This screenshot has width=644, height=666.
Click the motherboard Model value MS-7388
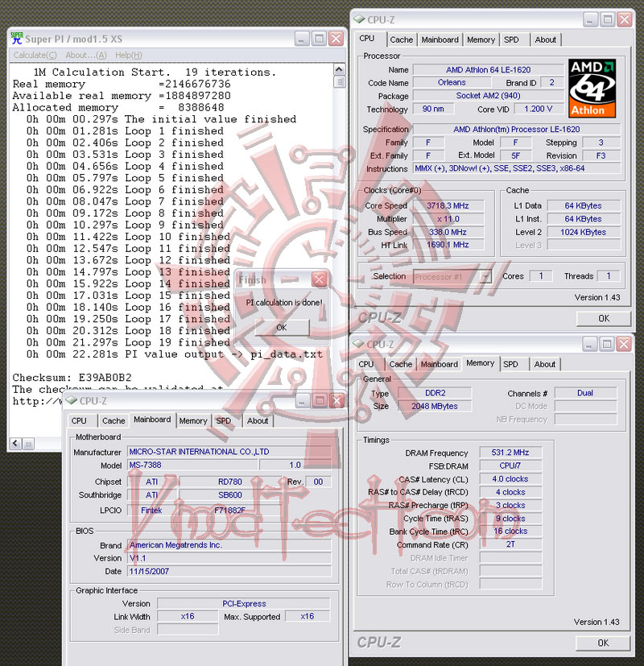192,465
